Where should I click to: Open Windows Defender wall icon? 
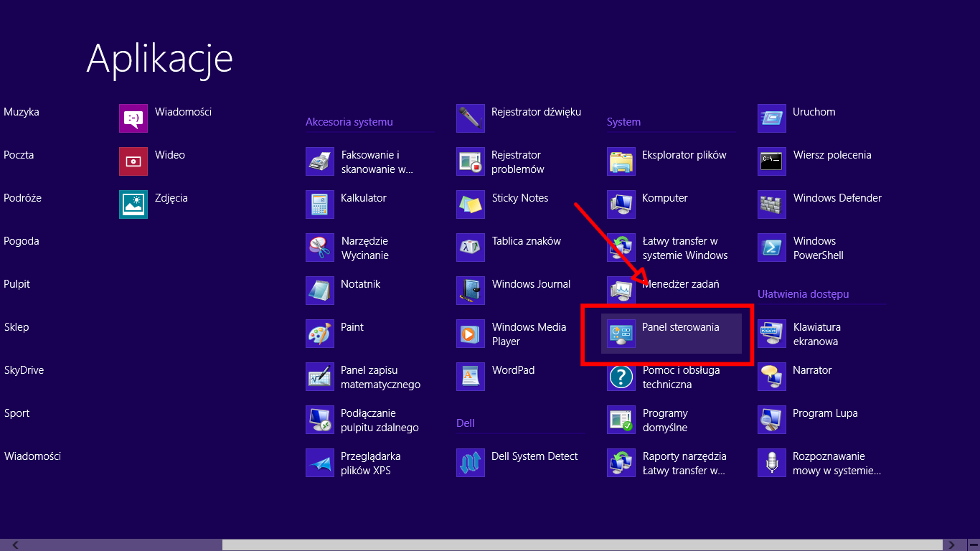pyautogui.click(x=772, y=204)
